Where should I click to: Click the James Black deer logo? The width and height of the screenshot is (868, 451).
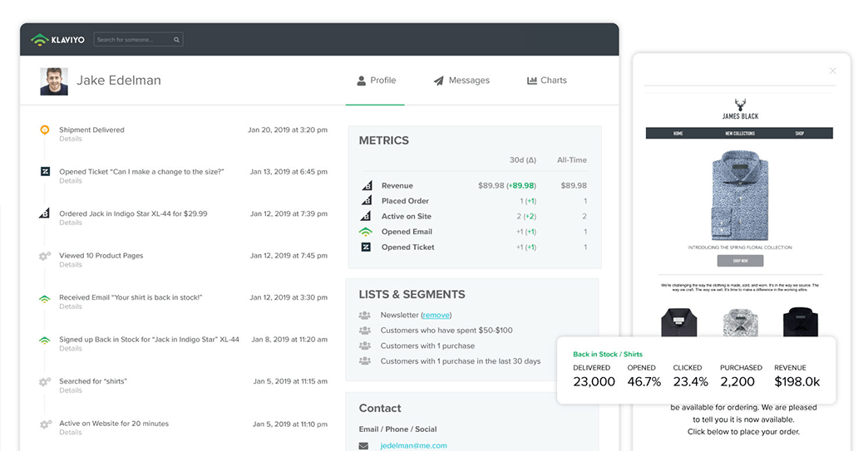[x=740, y=109]
